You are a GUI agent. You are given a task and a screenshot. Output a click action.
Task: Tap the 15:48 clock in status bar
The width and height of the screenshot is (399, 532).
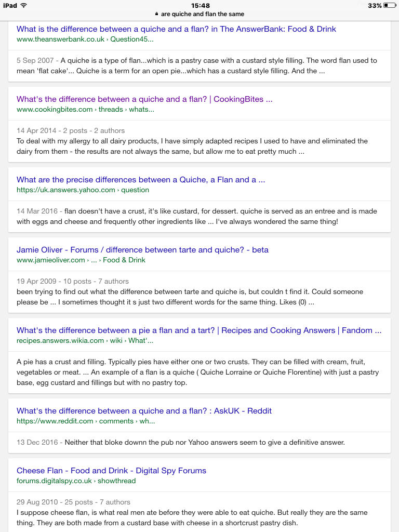pos(200,5)
